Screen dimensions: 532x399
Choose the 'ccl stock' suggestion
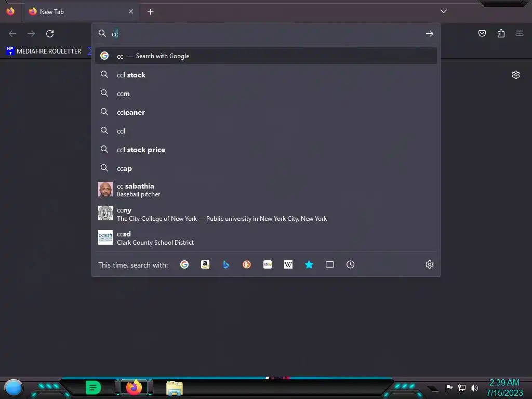coord(266,75)
